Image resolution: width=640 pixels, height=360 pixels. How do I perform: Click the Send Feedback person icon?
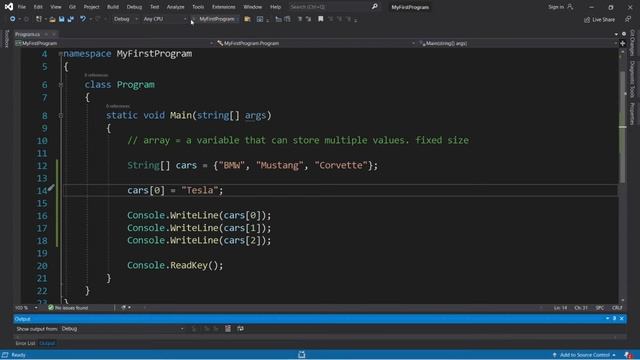(628, 20)
